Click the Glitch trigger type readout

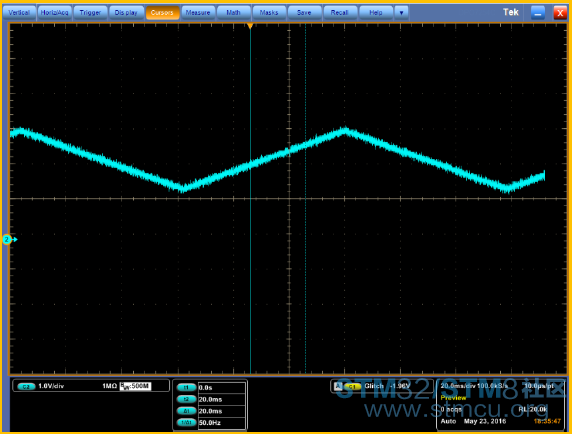tap(374, 386)
